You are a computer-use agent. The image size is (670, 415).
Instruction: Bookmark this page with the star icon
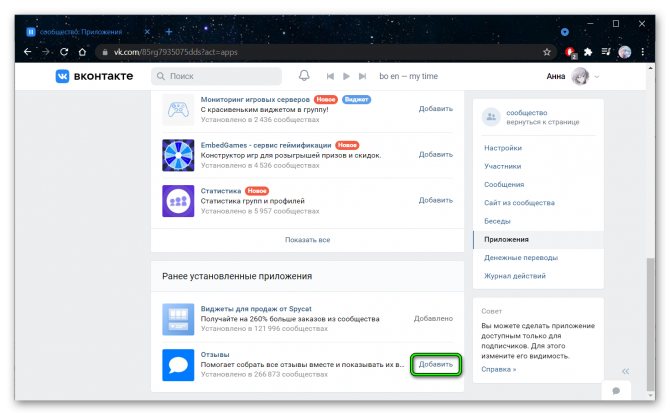(x=547, y=52)
